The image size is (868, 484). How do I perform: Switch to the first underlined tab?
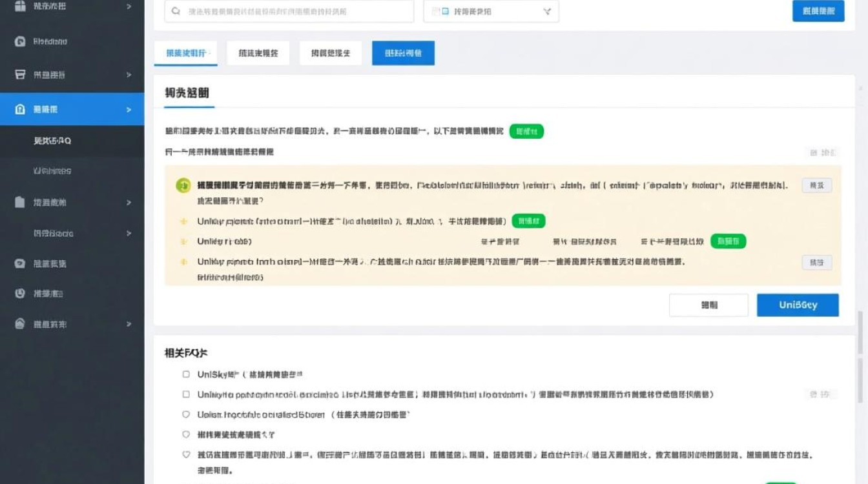185,53
